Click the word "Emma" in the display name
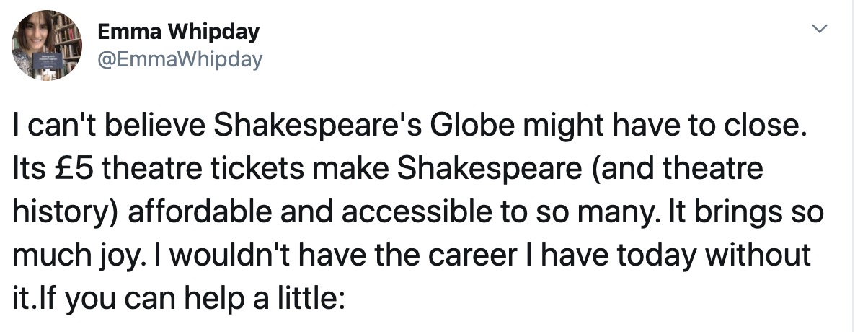868x332 pixels. click(x=127, y=32)
